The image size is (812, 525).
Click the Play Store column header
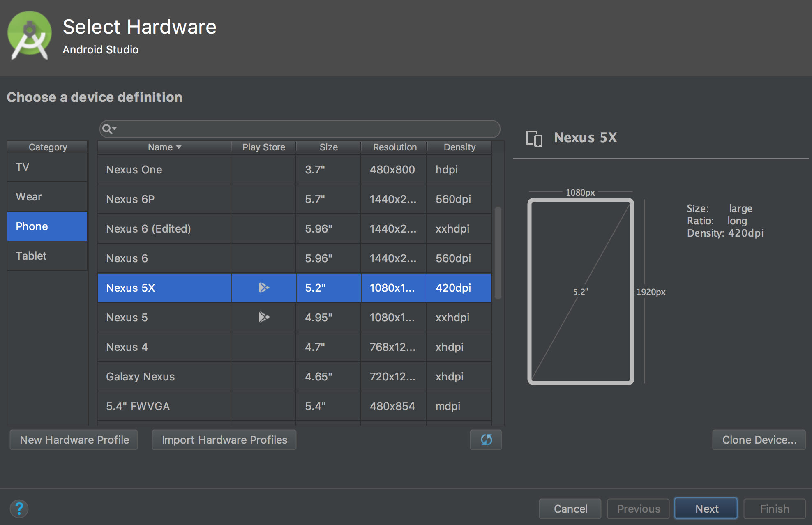[x=263, y=147]
